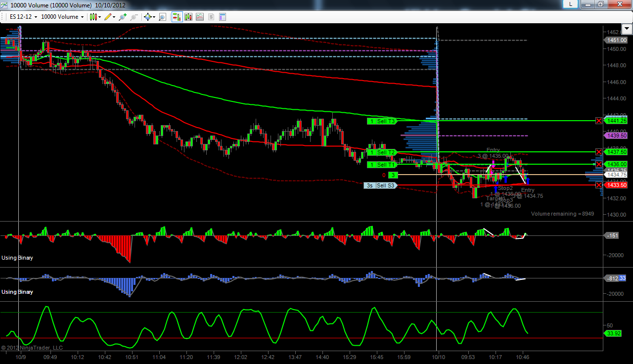Cancel the 1436.00 Sell T1 order via red X
This screenshot has width=633, height=364.
pyautogui.click(x=599, y=164)
